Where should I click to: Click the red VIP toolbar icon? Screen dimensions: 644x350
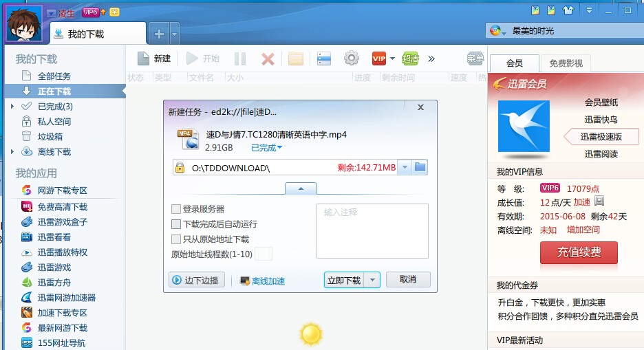pos(378,58)
